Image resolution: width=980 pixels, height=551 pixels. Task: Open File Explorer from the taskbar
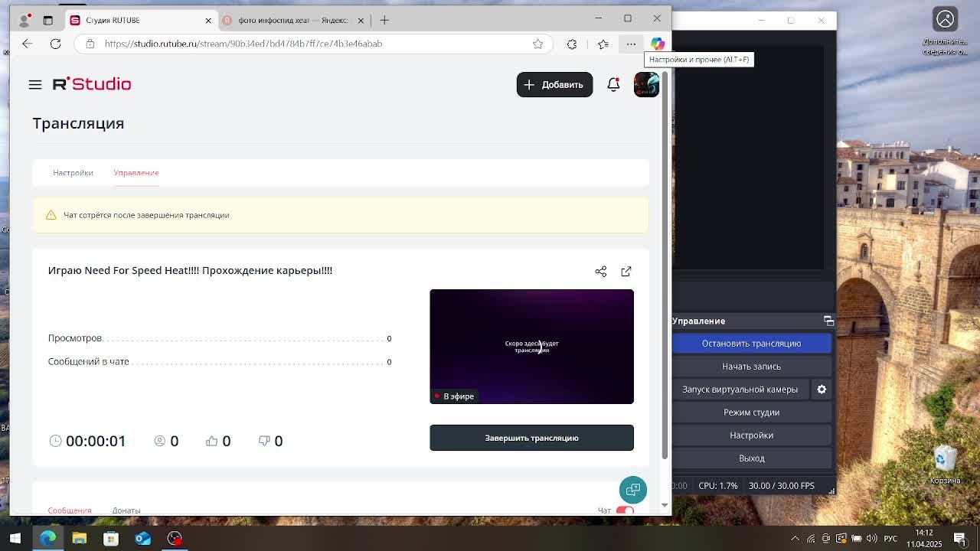[80, 538]
